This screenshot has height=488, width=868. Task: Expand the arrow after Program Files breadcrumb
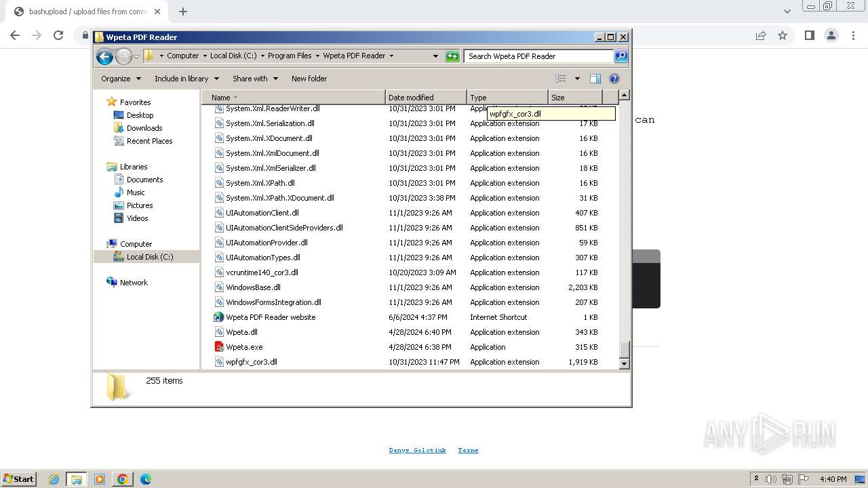click(x=317, y=56)
